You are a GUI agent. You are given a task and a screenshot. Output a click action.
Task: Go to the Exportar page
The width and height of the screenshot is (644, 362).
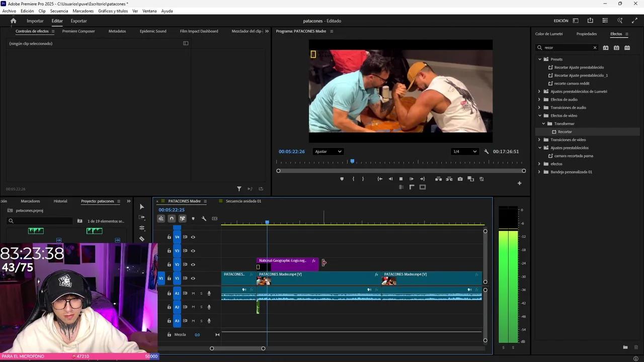78,21
